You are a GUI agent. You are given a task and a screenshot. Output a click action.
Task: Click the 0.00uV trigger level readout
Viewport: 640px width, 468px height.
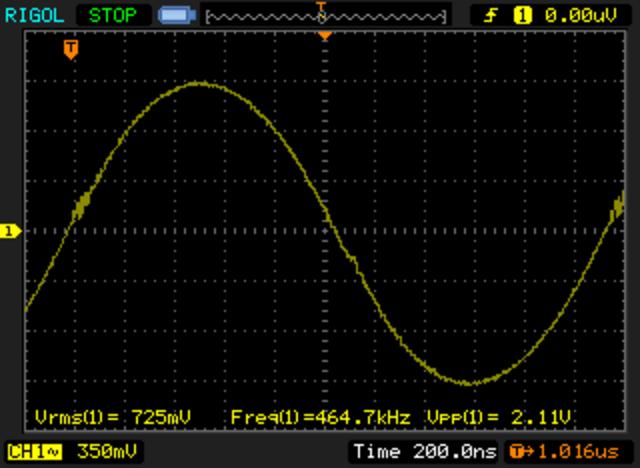pyautogui.click(x=580, y=16)
